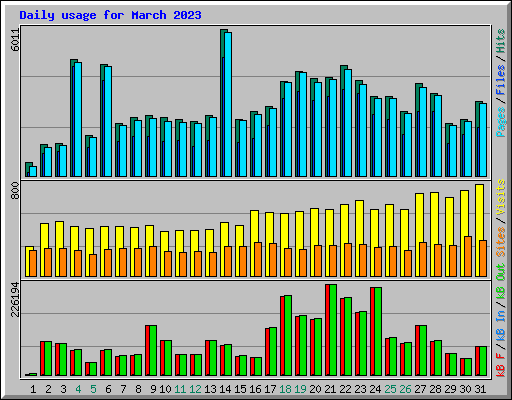This screenshot has height=400, width=512.
Task: Select day 7 on the x-axis
Action: coord(123,389)
